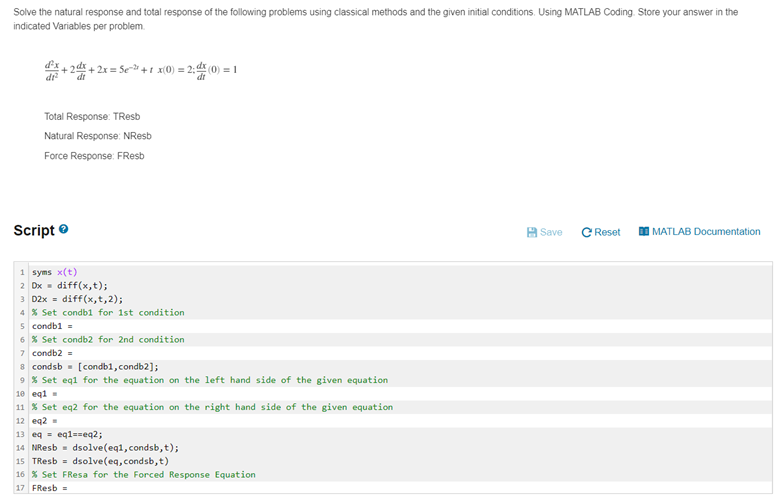Click the Reset circular arrow icon
The width and height of the screenshot is (780, 498).
tap(586, 232)
